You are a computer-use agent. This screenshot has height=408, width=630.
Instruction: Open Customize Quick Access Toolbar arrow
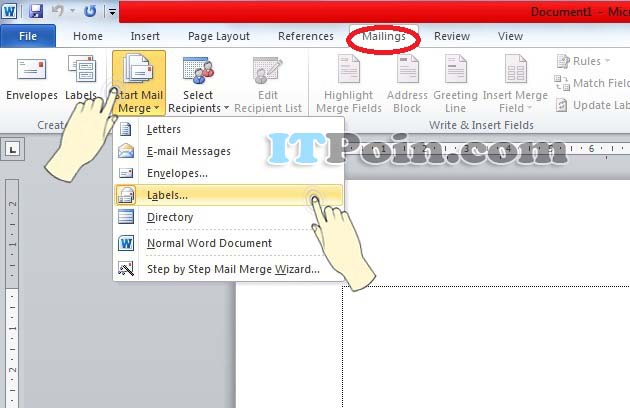coord(112,12)
